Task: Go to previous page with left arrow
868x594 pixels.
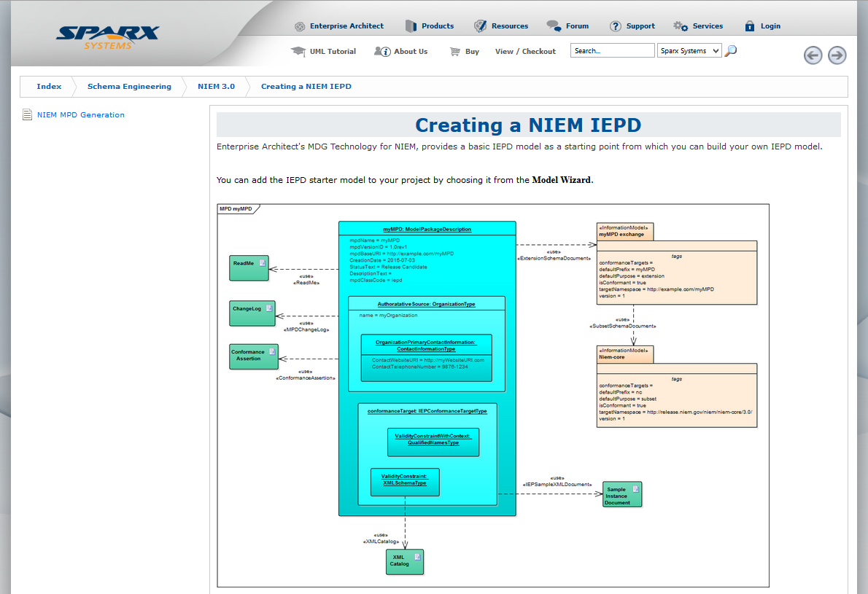Action: point(813,55)
